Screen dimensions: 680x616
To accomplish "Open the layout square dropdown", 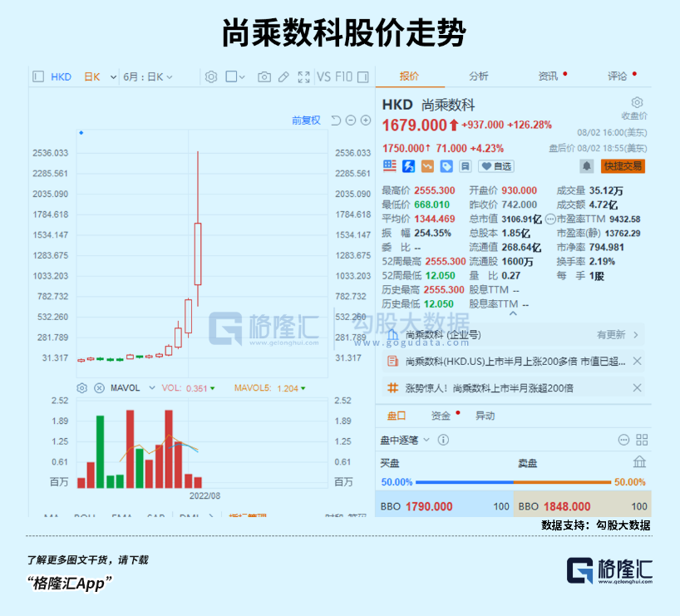I will pos(235,76).
